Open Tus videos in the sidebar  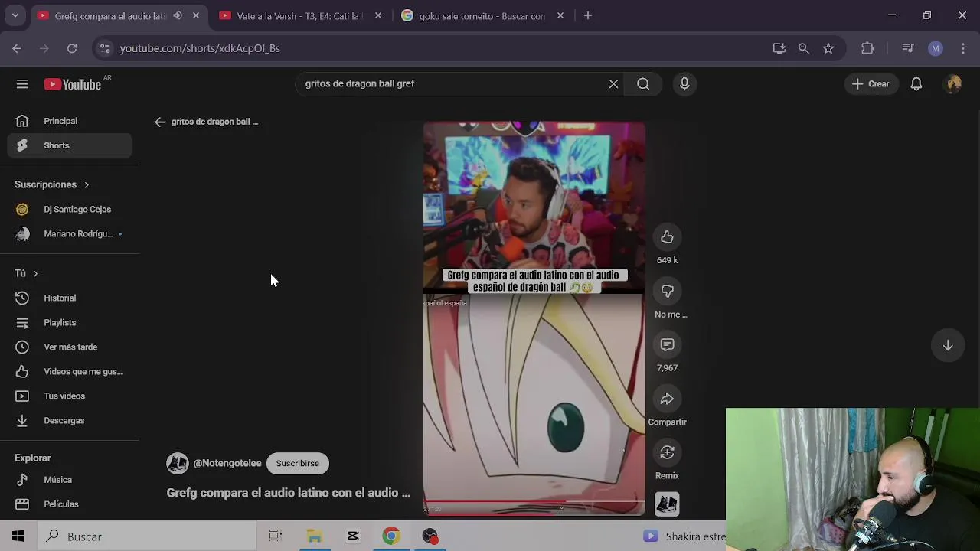point(70,396)
